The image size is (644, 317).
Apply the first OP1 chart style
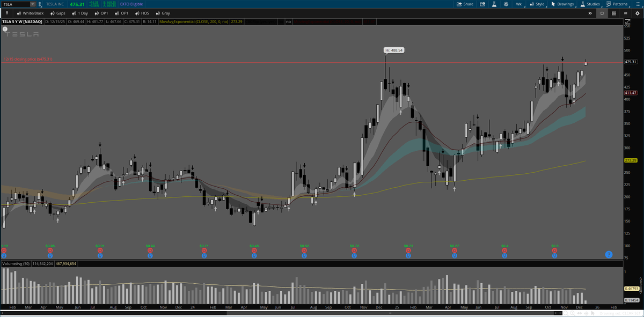[100, 13]
